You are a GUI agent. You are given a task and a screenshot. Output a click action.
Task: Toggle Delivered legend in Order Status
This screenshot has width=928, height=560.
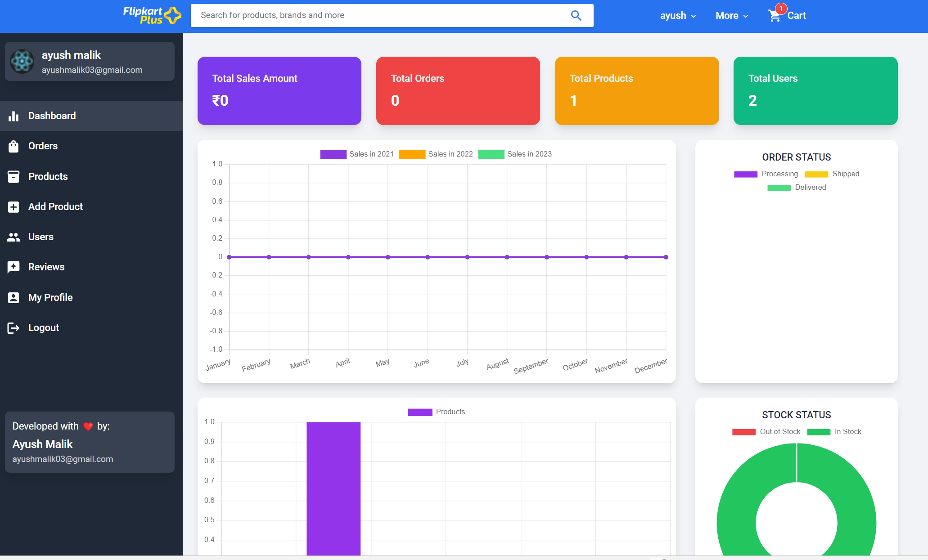(797, 188)
